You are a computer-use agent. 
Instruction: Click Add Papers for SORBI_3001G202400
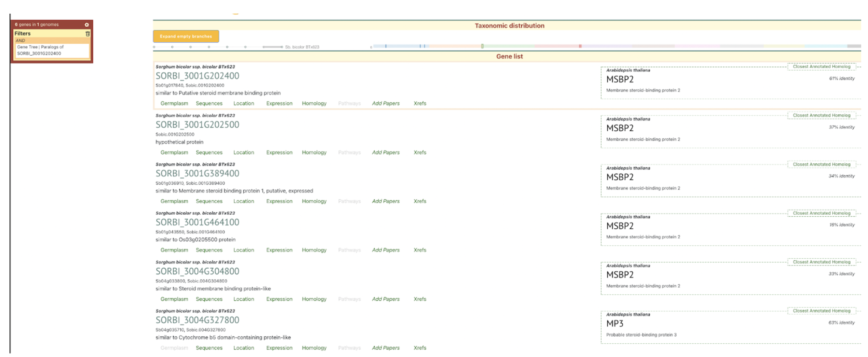click(x=385, y=103)
